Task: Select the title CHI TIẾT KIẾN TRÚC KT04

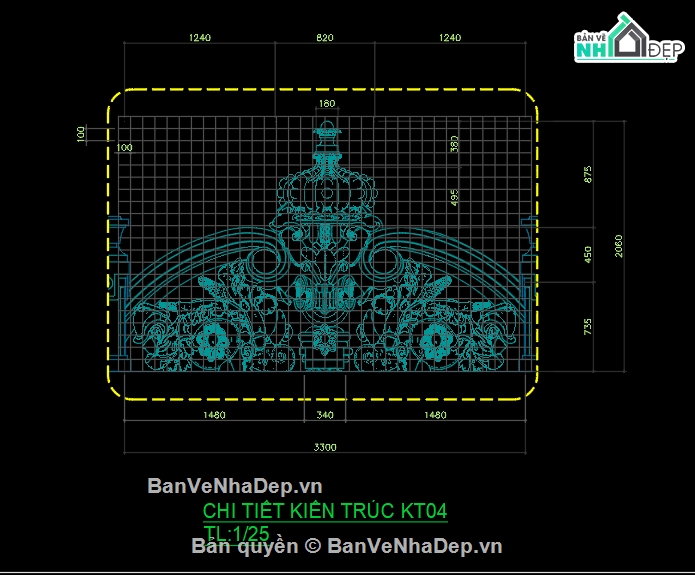Action: (325, 512)
